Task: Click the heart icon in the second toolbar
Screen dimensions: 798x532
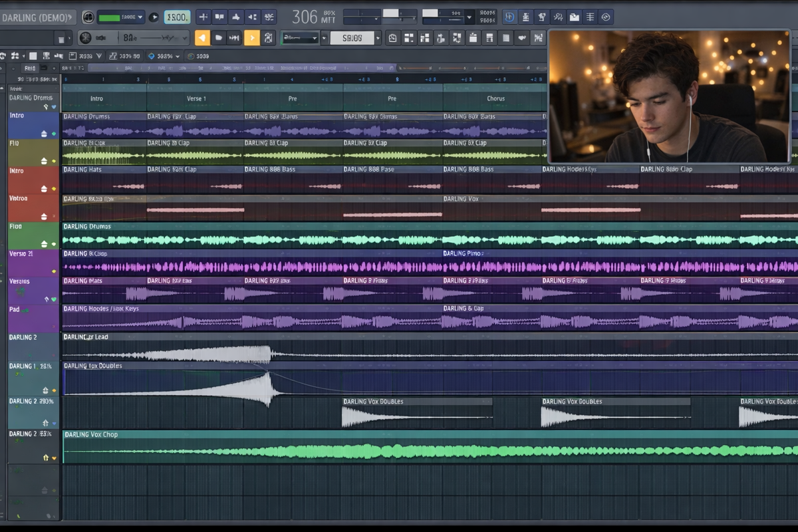Action: tap(522, 38)
